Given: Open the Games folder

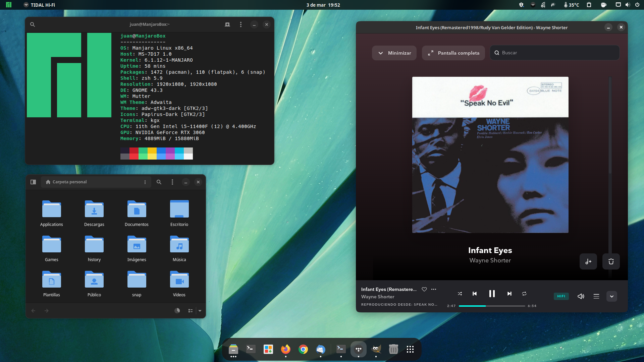Looking at the screenshot, I should pos(52,248).
